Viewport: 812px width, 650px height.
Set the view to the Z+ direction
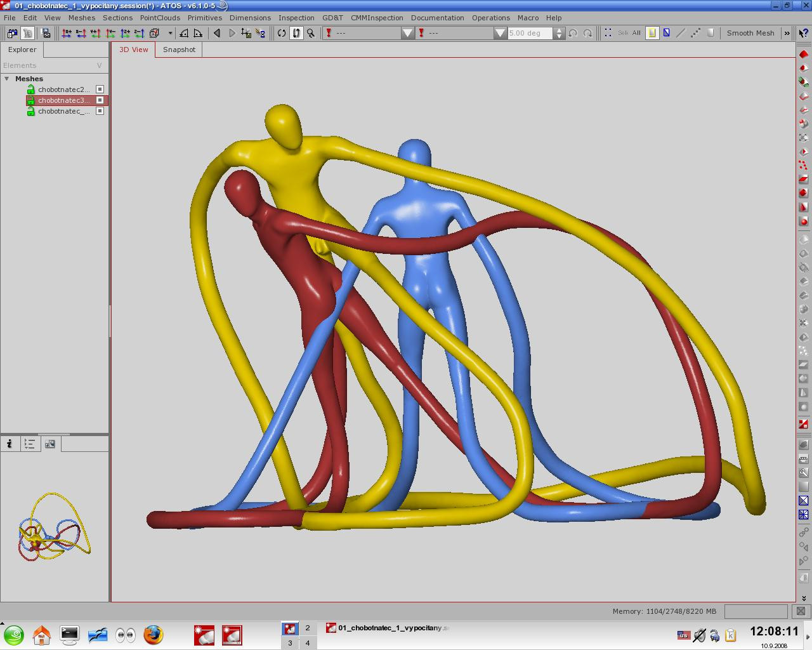coord(125,33)
